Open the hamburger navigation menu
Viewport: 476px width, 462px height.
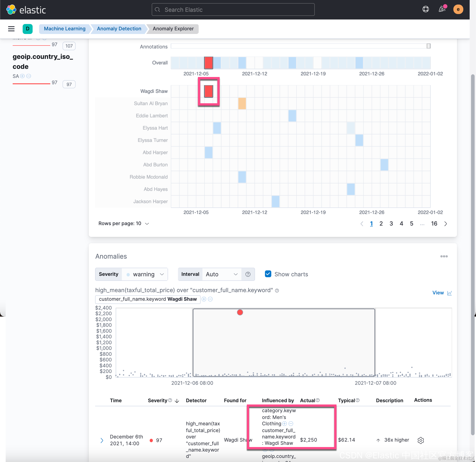pyautogui.click(x=11, y=29)
